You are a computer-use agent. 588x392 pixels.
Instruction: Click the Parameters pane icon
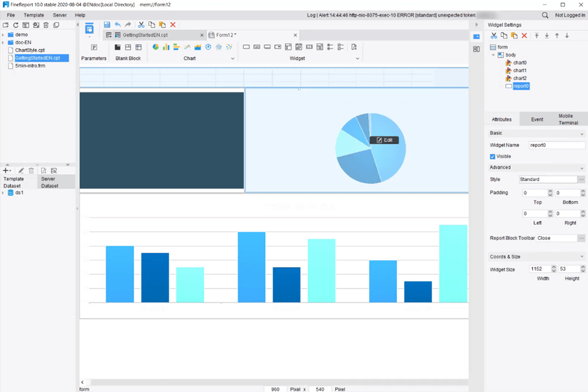94,47
